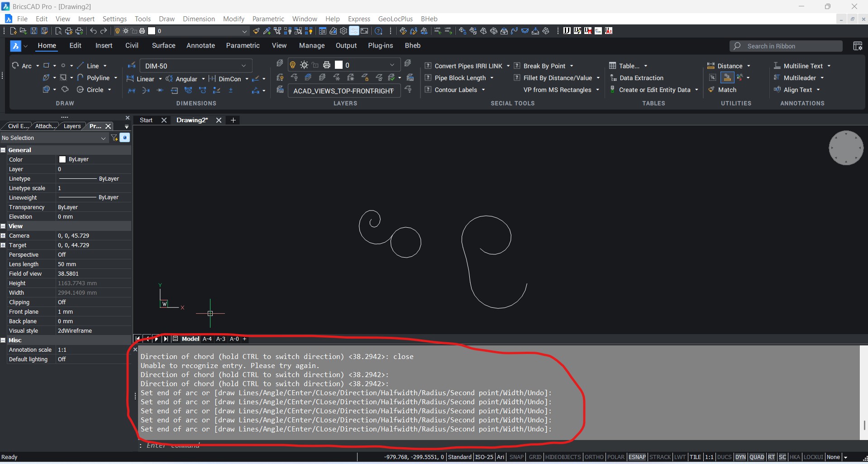Image resolution: width=868 pixels, height=464 pixels.
Task: Open the Modify menu
Action: (234, 19)
